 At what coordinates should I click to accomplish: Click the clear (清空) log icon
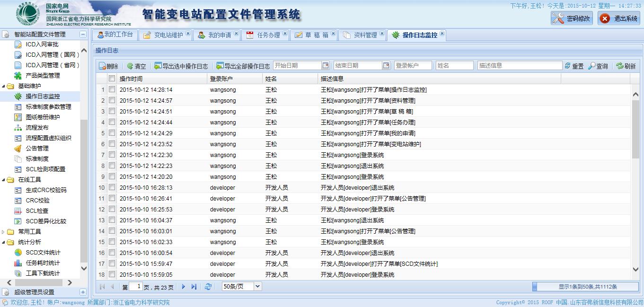pos(130,66)
